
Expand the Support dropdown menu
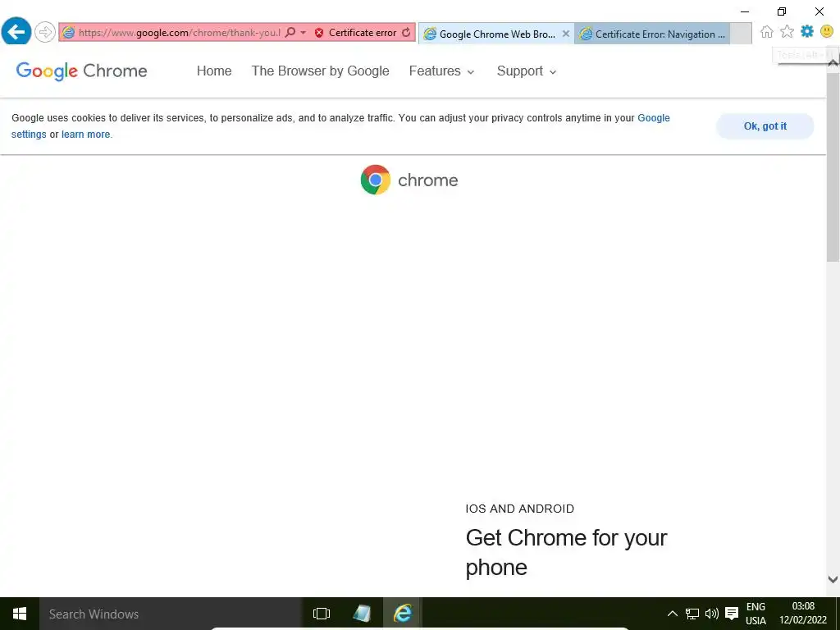527,71
